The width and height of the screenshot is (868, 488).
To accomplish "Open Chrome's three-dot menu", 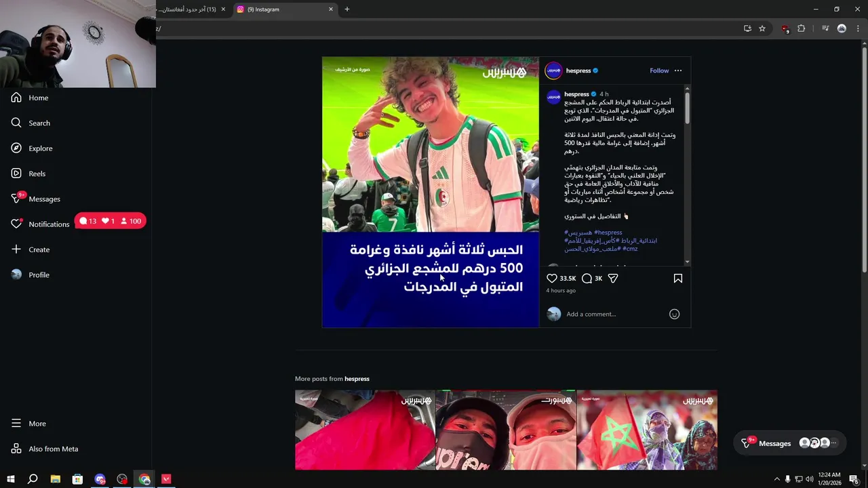I will 859,28.
